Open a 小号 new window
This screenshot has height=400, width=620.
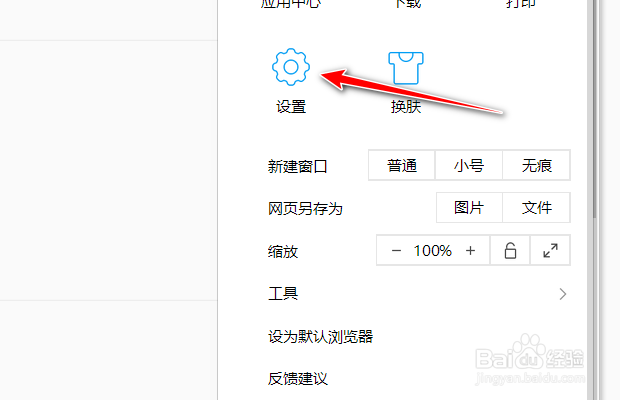point(469,165)
